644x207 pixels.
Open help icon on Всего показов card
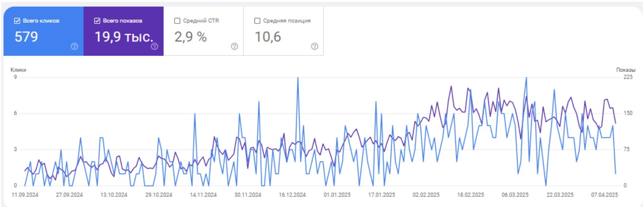tap(154, 46)
